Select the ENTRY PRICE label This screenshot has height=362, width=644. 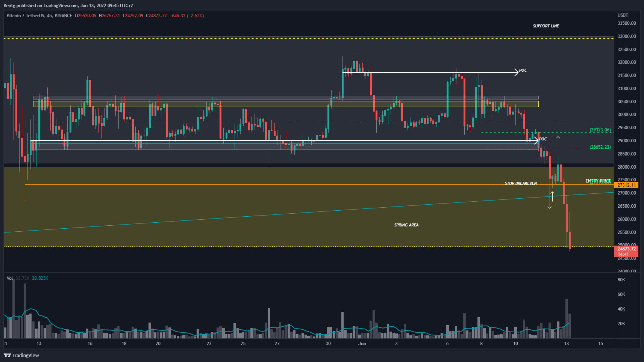coord(598,181)
